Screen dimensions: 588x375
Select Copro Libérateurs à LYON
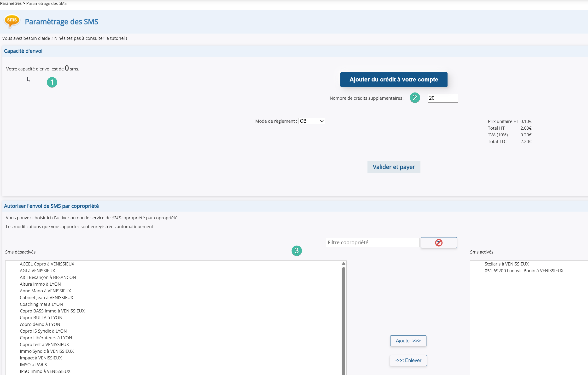(x=46, y=338)
